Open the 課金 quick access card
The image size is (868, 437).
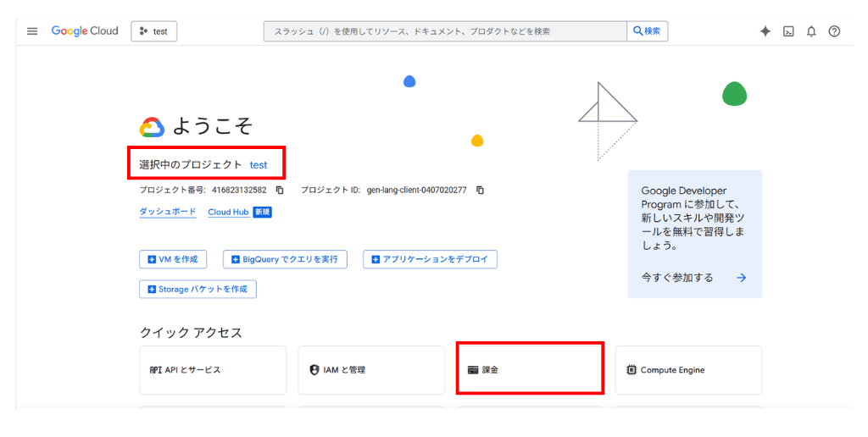(530, 369)
